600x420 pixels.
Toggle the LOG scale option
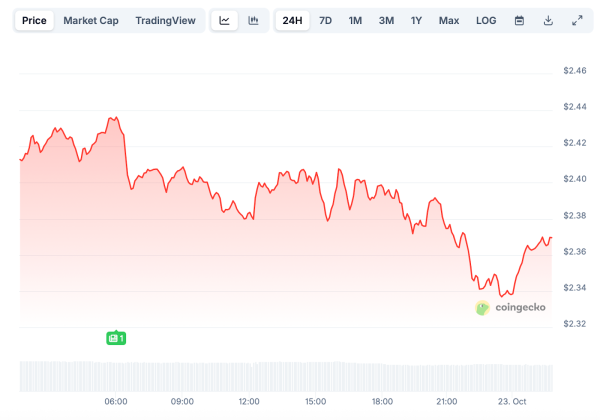coord(486,20)
